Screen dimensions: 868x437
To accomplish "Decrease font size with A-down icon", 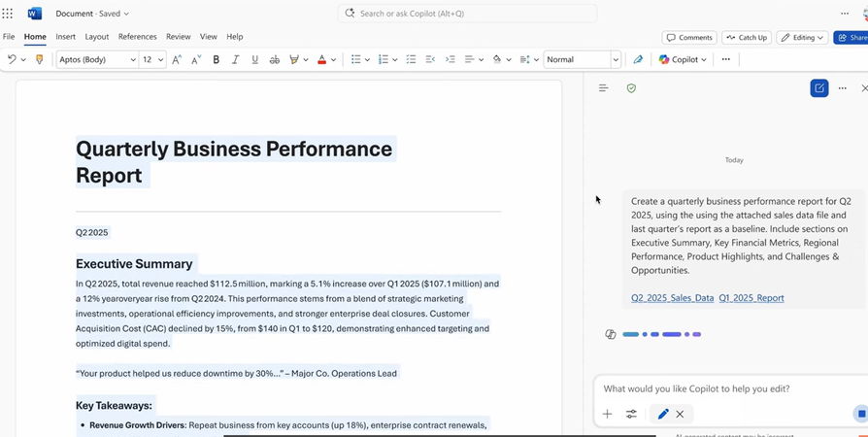I will (196, 60).
